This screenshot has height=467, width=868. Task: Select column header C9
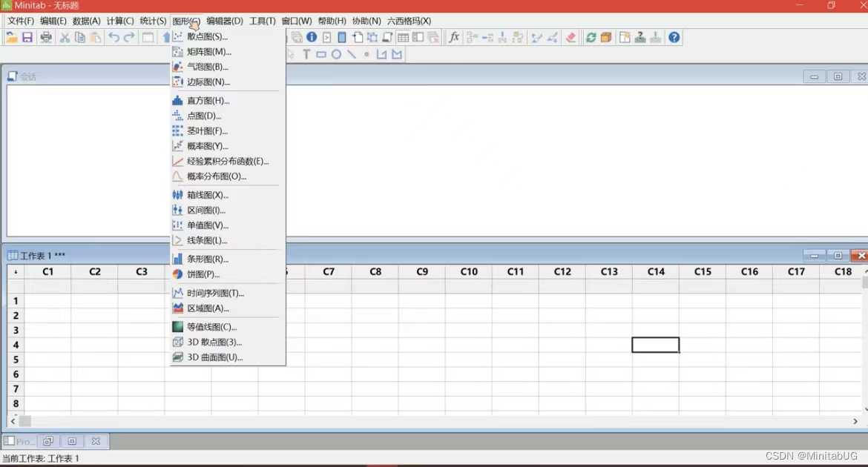(x=422, y=272)
